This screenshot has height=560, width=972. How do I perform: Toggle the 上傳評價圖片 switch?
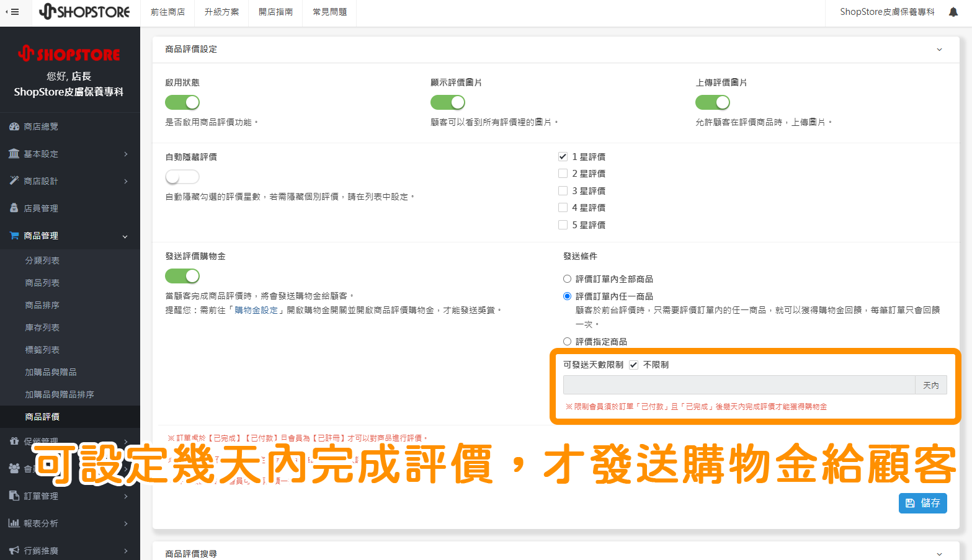(x=713, y=102)
